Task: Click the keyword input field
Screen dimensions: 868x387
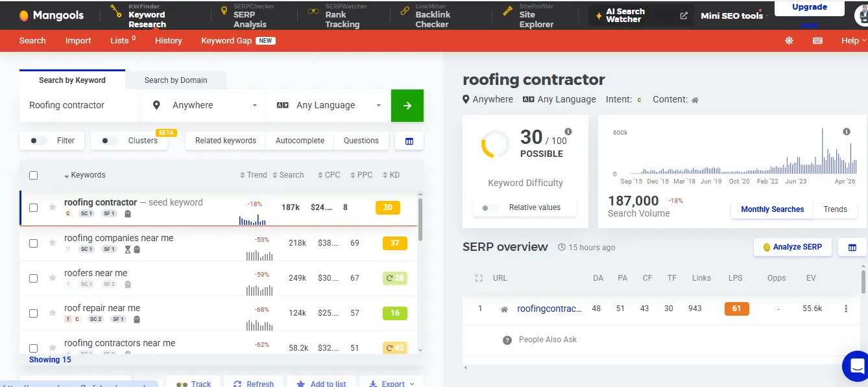Action: point(79,105)
